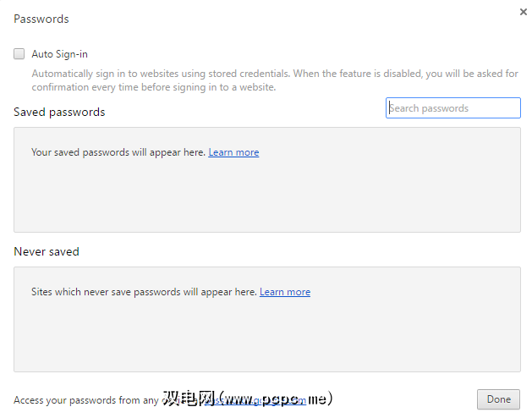The height and width of the screenshot is (418, 532).
Task: Click empty space in the Saved passwords list box
Action: click(x=266, y=199)
